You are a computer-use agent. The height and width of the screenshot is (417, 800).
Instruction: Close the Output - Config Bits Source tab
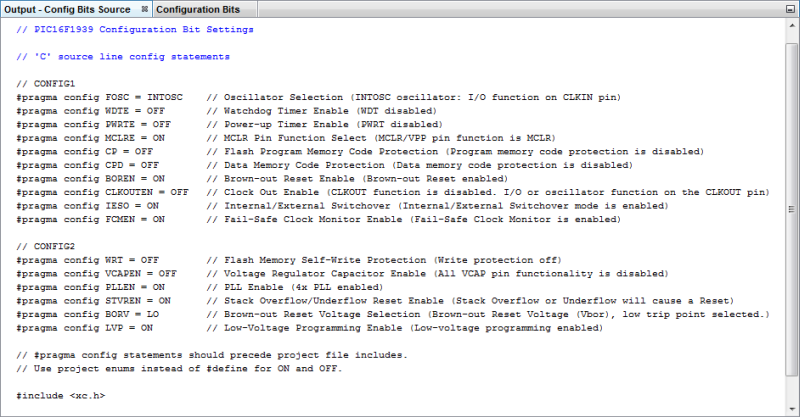coord(145,9)
